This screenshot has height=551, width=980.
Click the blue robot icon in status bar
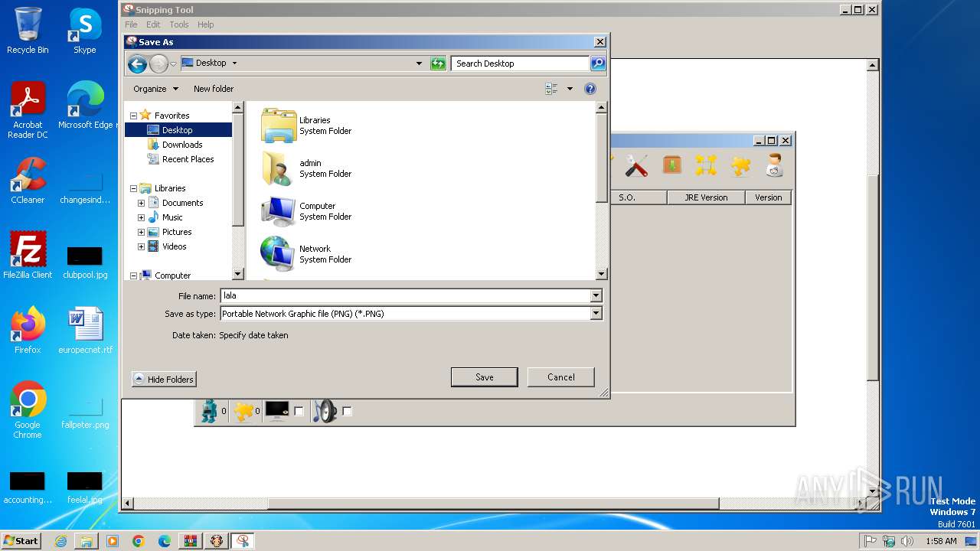(209, 411)
